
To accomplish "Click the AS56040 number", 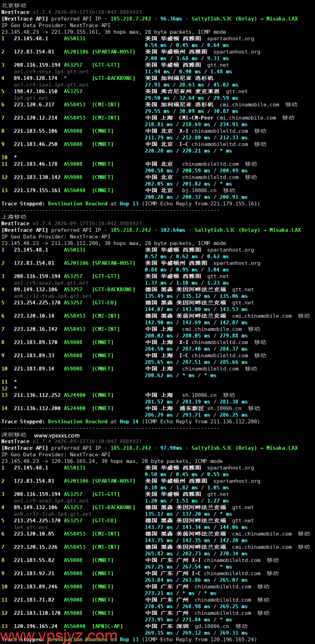I will [x=75, y=626].
